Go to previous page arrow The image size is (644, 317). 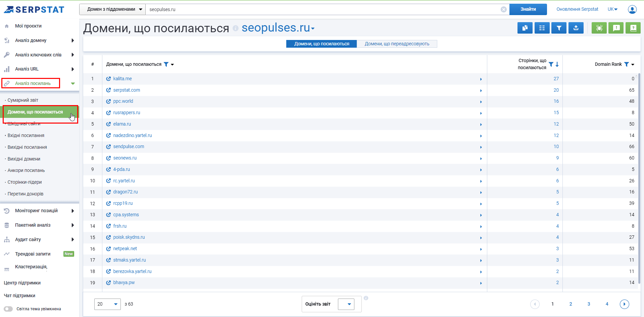[x=535, y=304]
